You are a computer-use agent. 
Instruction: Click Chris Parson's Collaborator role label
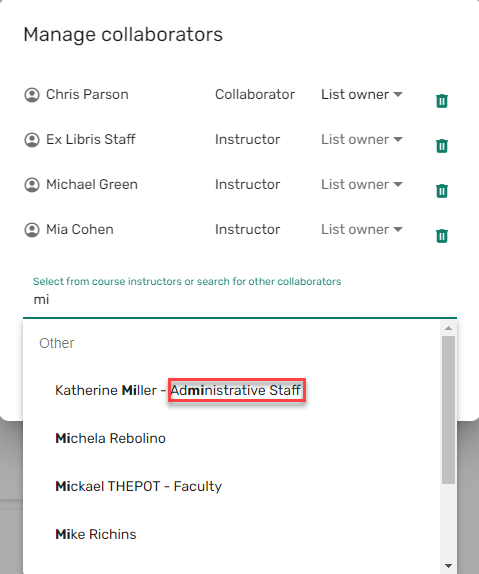(255, 94)
